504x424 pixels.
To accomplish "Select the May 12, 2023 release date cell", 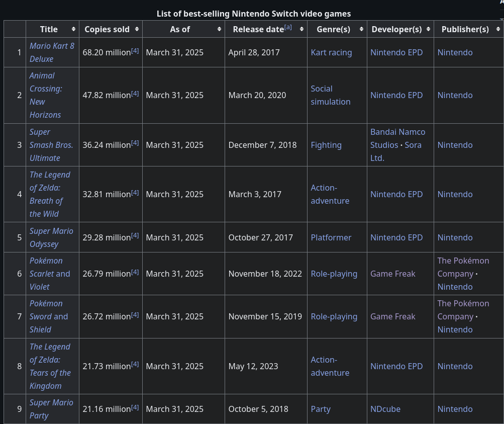I will (266, 366).
